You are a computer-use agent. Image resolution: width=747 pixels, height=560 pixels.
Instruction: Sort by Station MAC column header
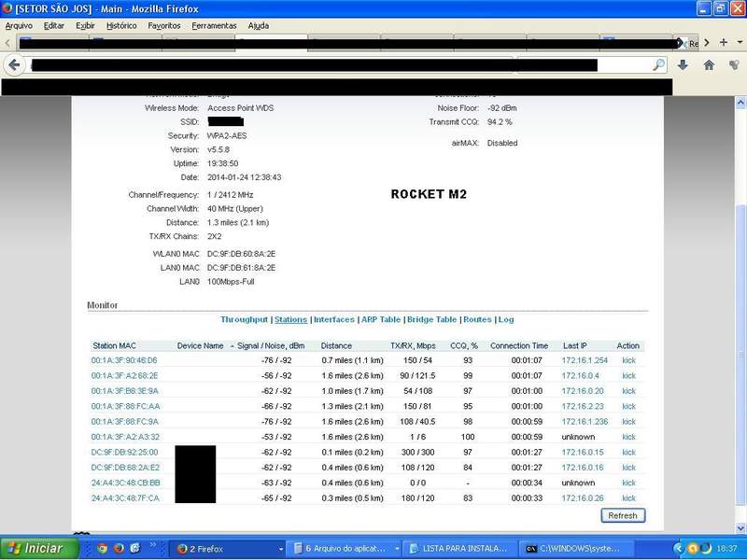114,346
